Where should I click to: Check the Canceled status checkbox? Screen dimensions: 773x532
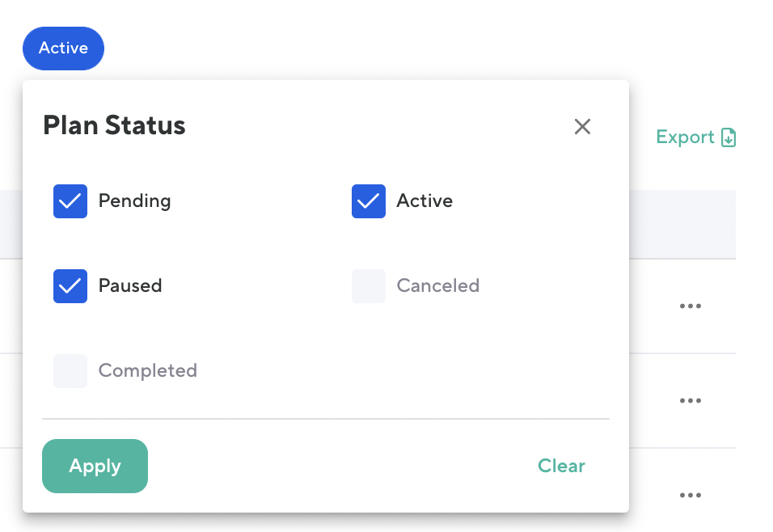[369, 286]
